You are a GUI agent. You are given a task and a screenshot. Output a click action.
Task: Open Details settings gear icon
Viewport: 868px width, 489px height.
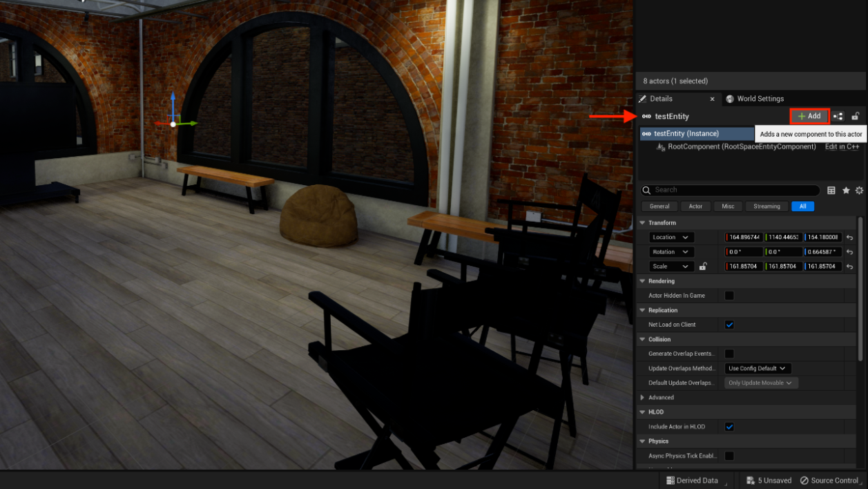click(x=859, y=191)
